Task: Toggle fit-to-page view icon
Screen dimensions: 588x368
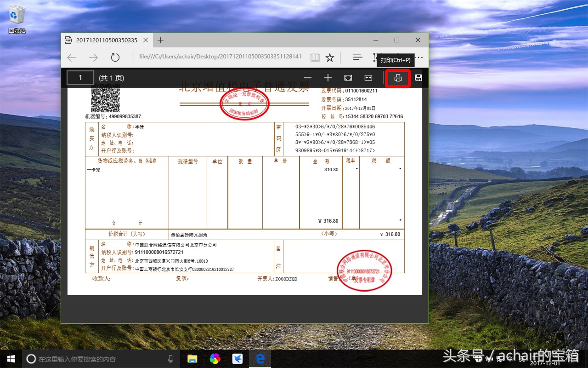Action: (348, 78)
